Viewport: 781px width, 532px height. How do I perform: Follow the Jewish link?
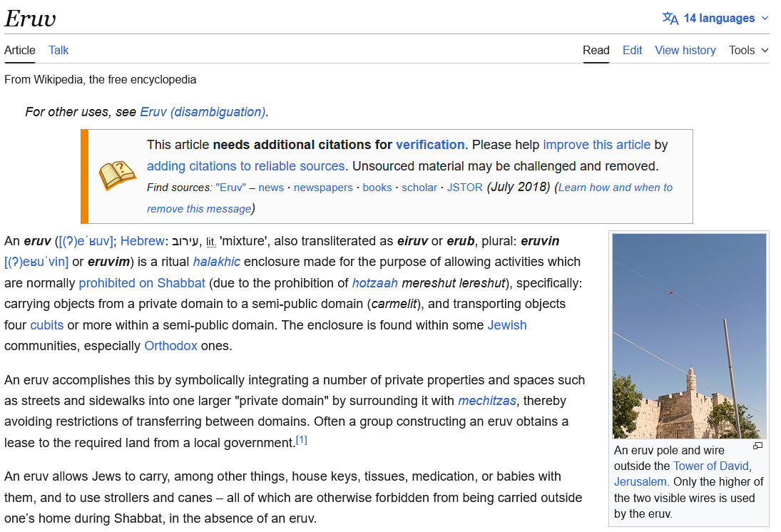506,325
